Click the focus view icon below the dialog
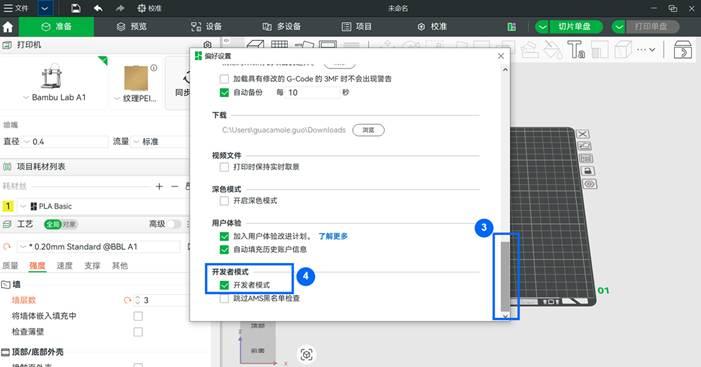The width and height of the screenshot is (701, 367). pos(306,355)
